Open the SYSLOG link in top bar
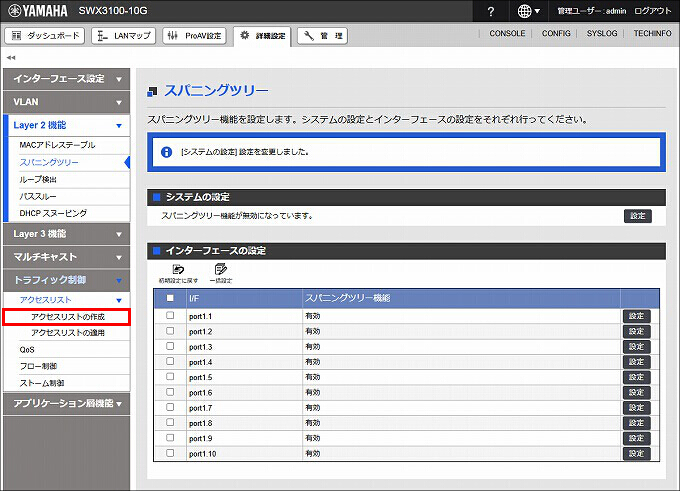Viewport: 680px width, 491px height. (x=602, y=34)
